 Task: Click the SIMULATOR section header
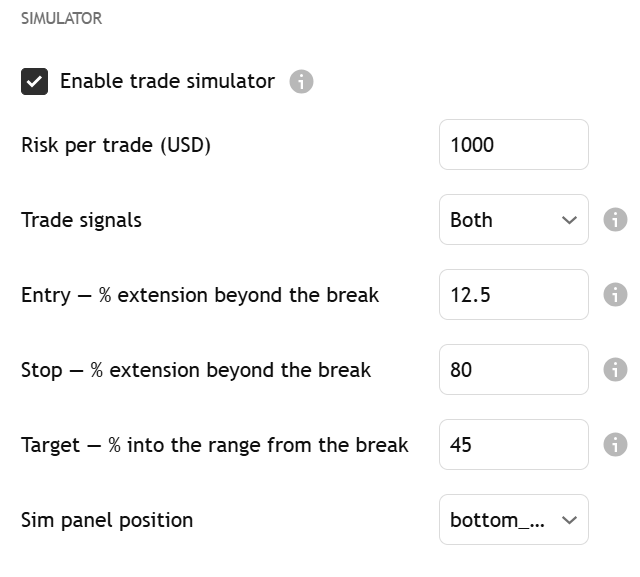point(62,18)
